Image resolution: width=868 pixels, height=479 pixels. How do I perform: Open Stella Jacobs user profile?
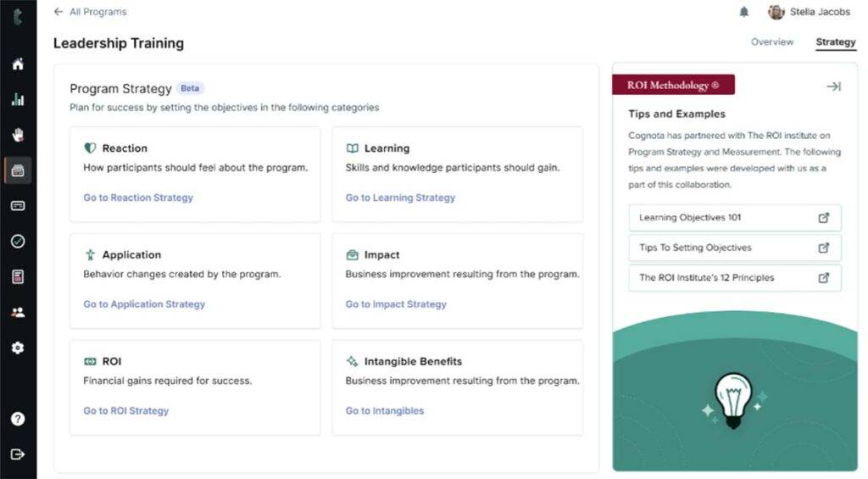810,12
